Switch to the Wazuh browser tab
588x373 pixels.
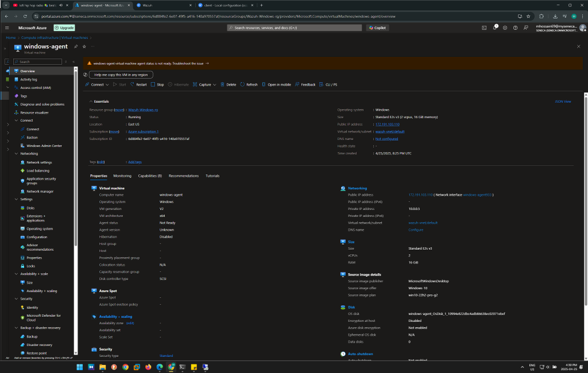click(x=164, y=5)
